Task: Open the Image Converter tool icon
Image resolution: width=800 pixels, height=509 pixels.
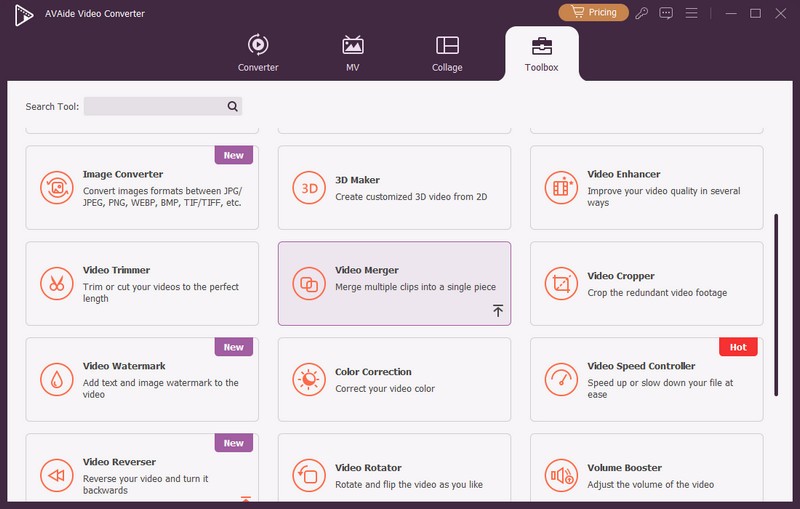Action: pyautogui.click(x=57, y=188)
